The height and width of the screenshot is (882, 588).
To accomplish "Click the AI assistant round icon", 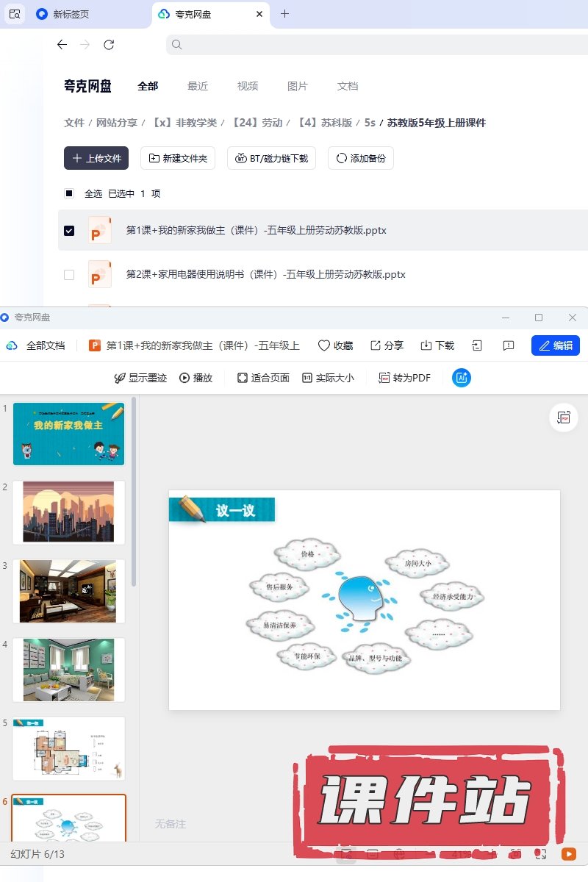I will coord(462,378).
